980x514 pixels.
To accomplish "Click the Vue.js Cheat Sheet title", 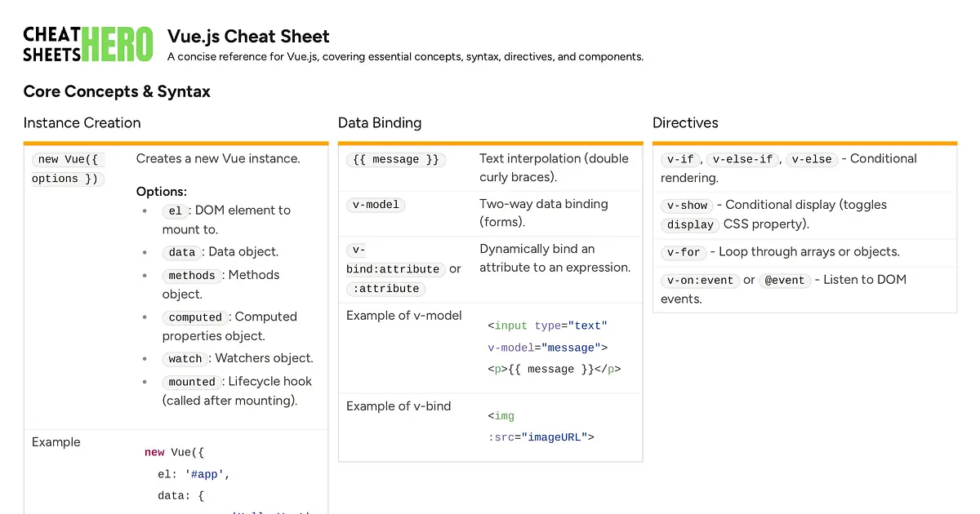I will (x=248, y=36).
